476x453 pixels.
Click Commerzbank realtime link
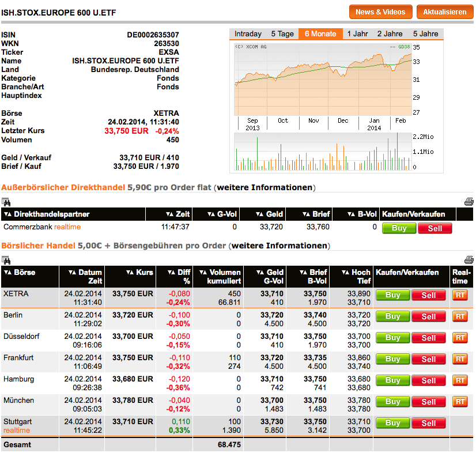(x=67, y=227)
